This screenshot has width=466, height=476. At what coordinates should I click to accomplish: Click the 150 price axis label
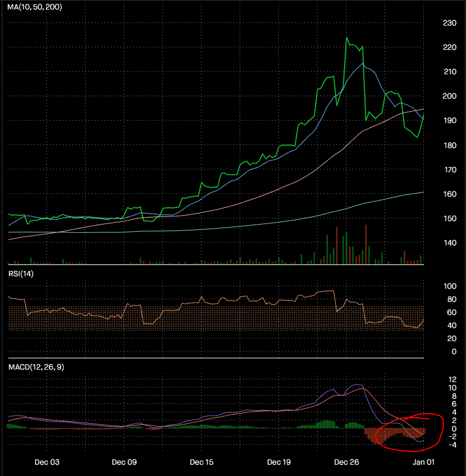(x=449, y=219)
